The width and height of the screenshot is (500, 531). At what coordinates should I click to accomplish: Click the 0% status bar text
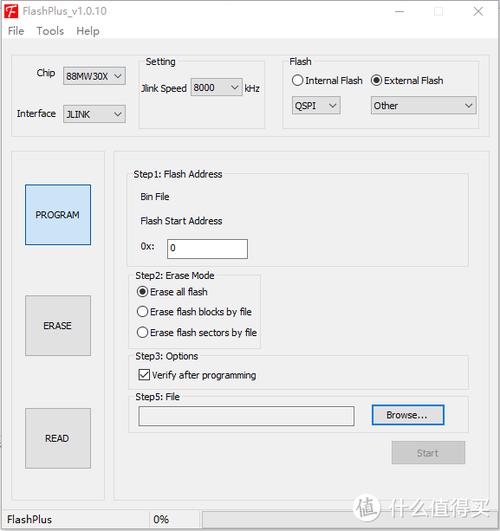tap(161, 519)
